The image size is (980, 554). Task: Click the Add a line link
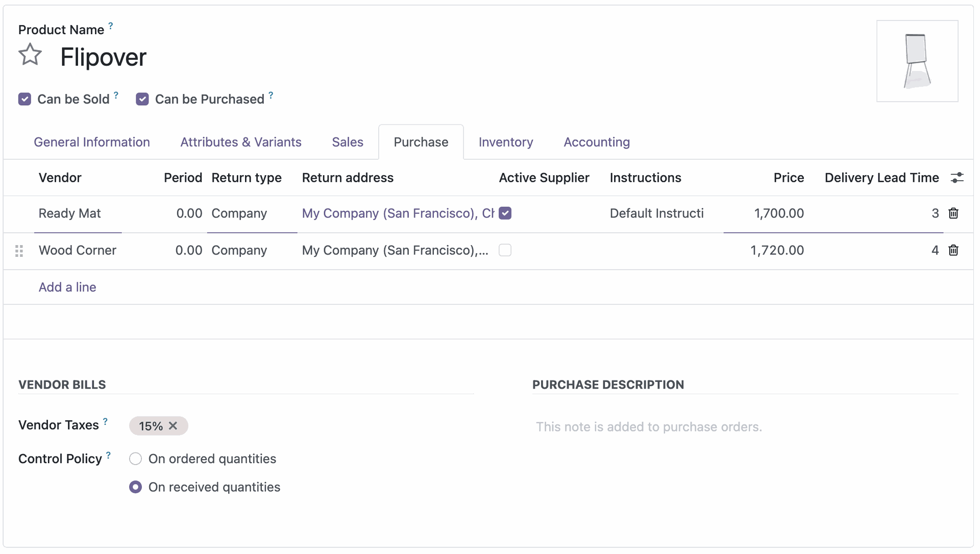[67, 287]
